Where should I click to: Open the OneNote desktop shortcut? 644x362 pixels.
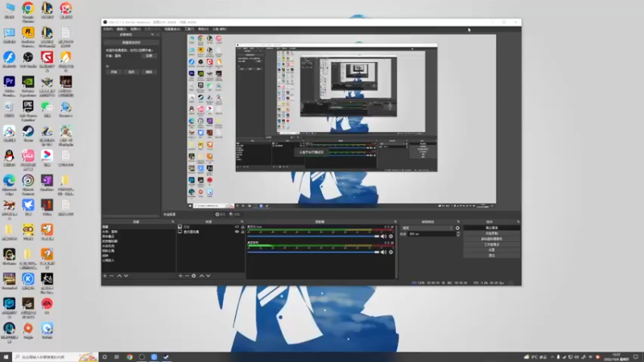[47, 183]
